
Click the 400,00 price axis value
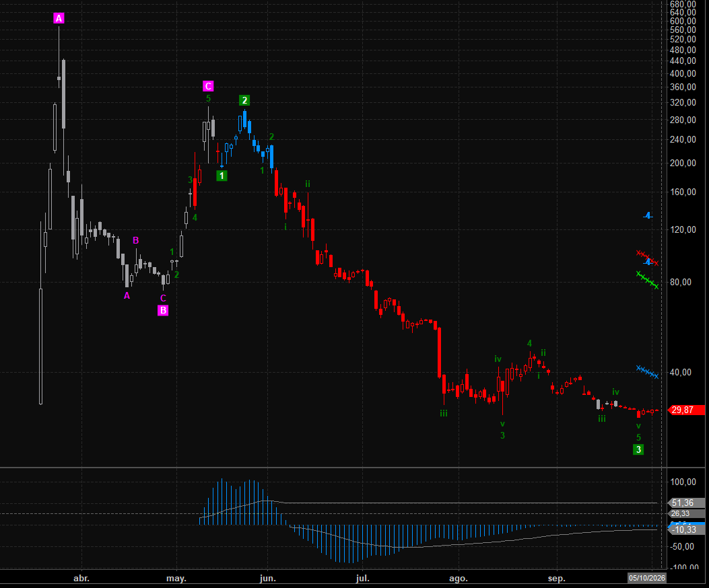tap(683, 74)
